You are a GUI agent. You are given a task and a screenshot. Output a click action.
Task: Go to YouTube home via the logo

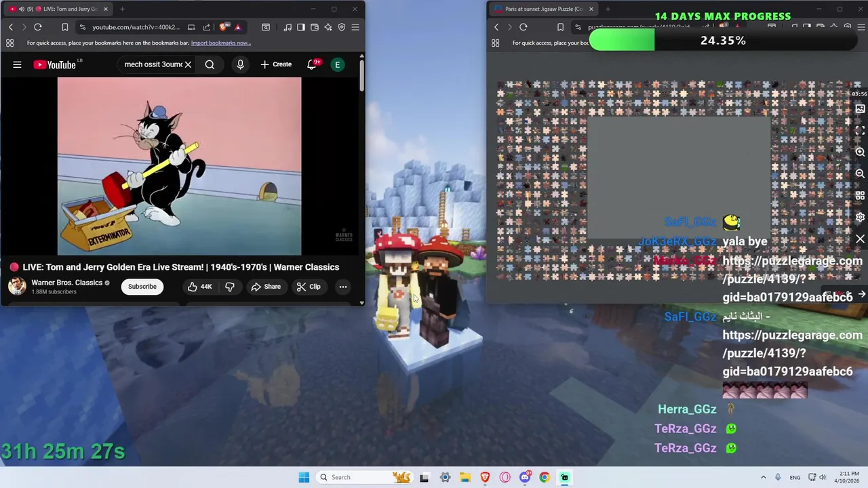pyautogui.click(x=55, y=64)
